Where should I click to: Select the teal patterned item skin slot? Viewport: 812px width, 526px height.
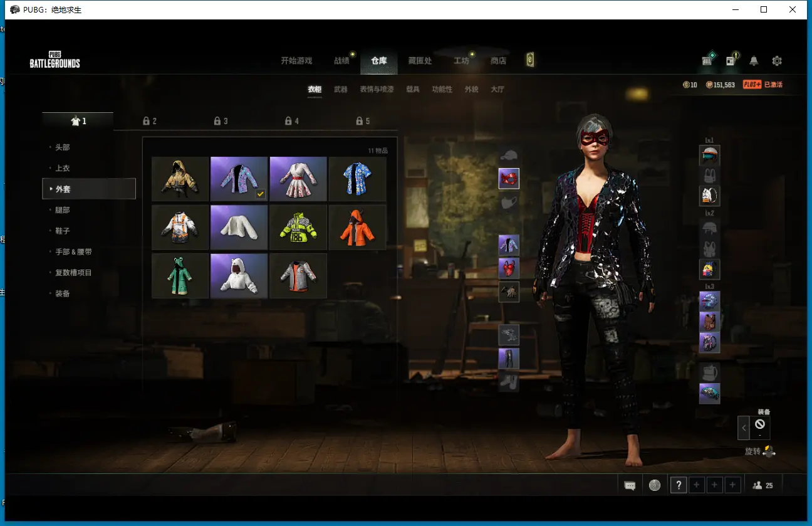[710, 394]
